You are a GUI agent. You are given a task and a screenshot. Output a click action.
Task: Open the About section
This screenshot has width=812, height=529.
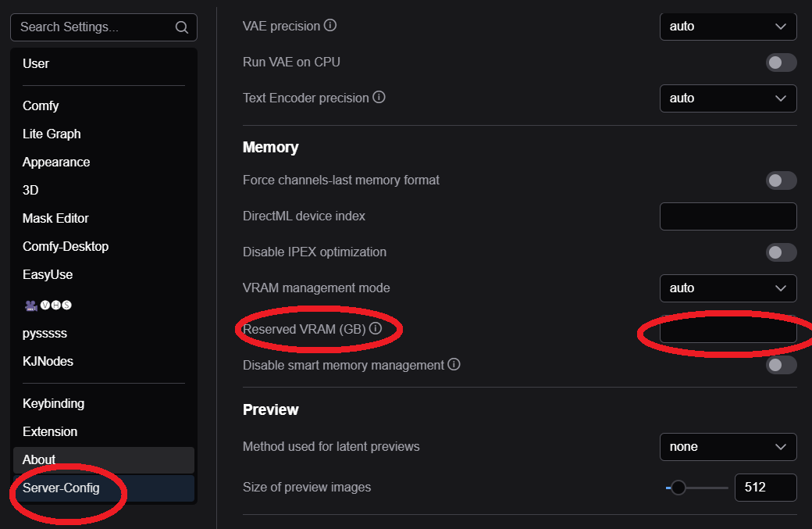pyautogui.click(x=39, y=459)
